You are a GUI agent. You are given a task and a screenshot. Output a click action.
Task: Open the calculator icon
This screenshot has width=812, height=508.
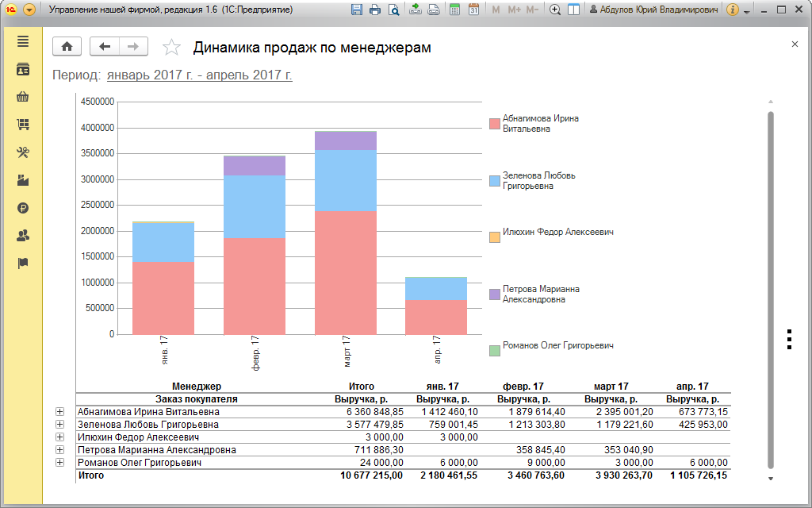coord(454,10)
